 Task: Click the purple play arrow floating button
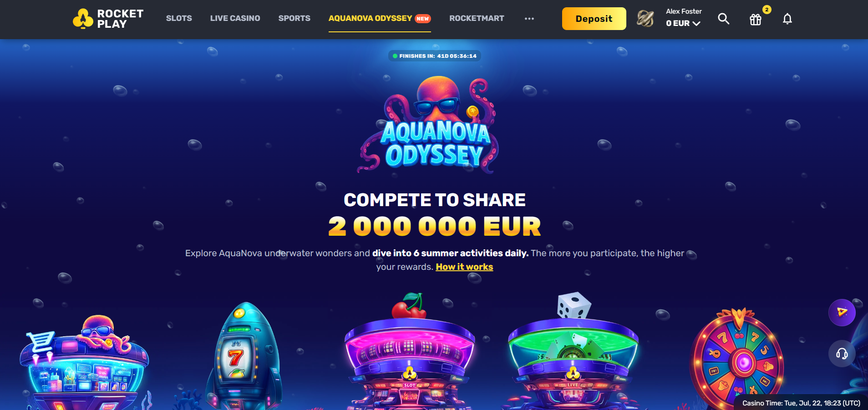point(842,312)
